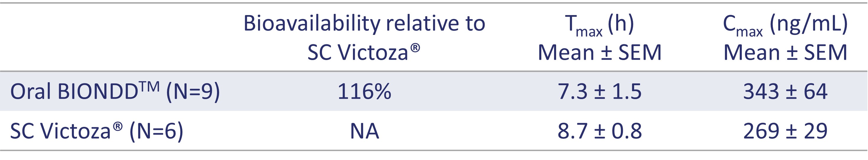Click the TM superscript after BIONDD

pyautogui.click(x=149, y=87)
